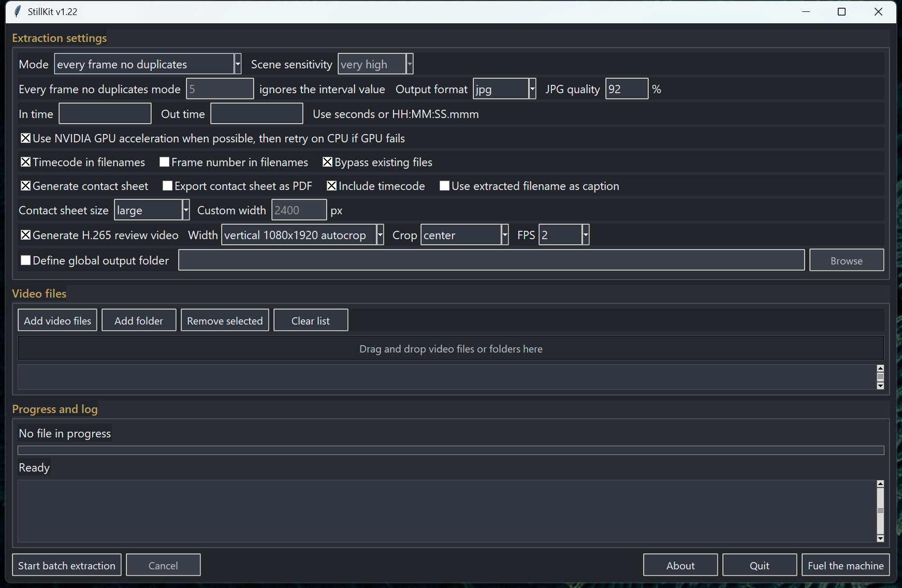
Task: Enable Use extracted filename as caption
Action: [x=444, y=185]
